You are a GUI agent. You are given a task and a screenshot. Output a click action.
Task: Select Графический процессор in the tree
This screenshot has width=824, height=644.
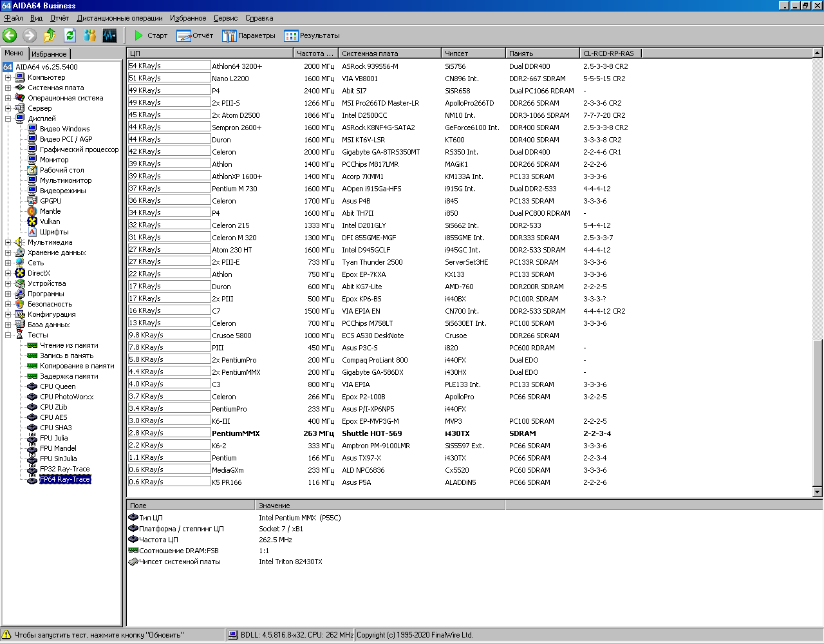[x=79, y=149]
